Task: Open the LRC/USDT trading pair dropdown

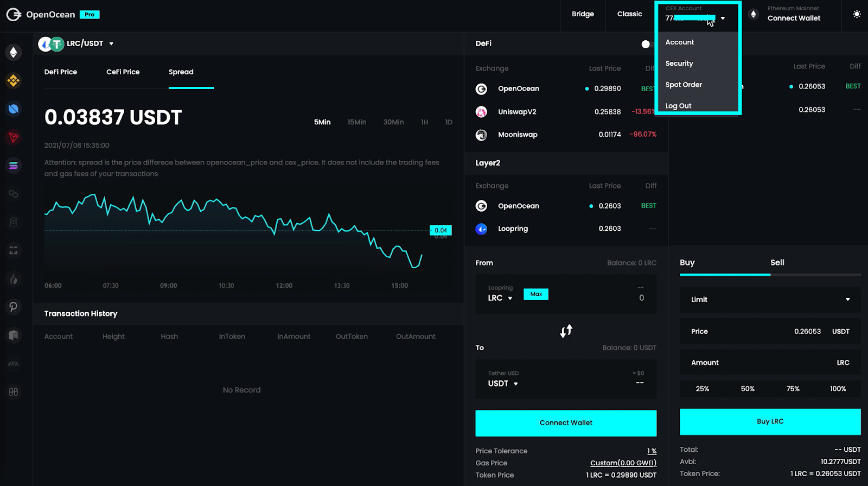Action: (x=111, y=44)
